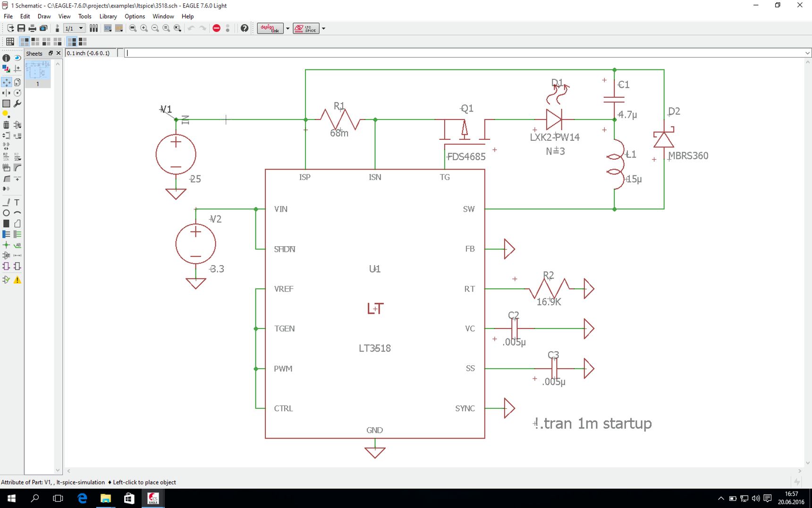
Task: Close the Sheets panel
Action: pos(59,53)
